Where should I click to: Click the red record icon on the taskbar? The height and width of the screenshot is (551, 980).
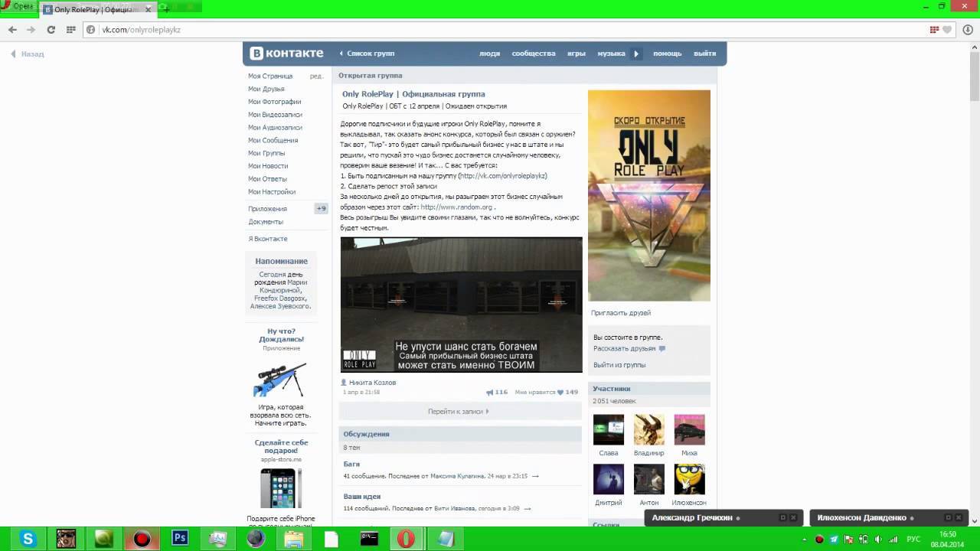tap(142, 539)
